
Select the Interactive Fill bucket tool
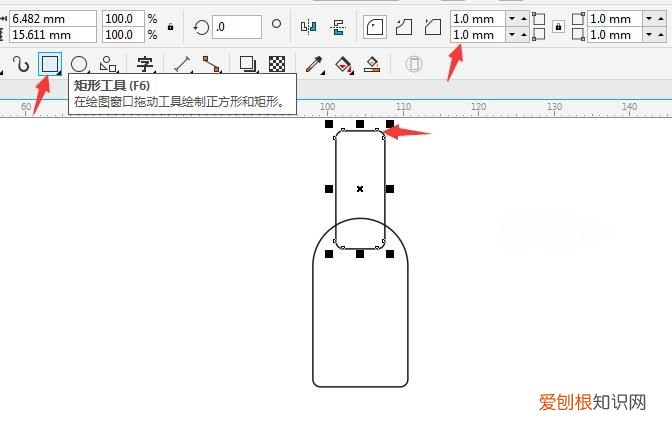coord(343,65)
